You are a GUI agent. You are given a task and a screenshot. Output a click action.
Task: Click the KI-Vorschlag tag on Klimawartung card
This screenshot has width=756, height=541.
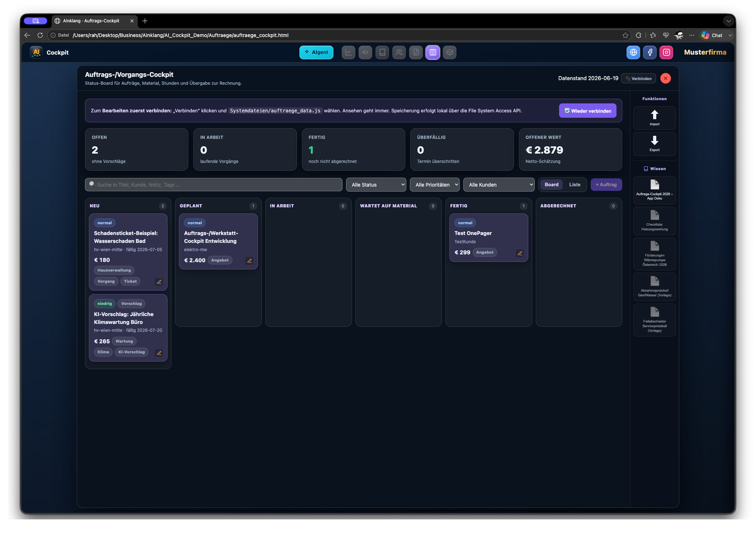coord(131,352)
